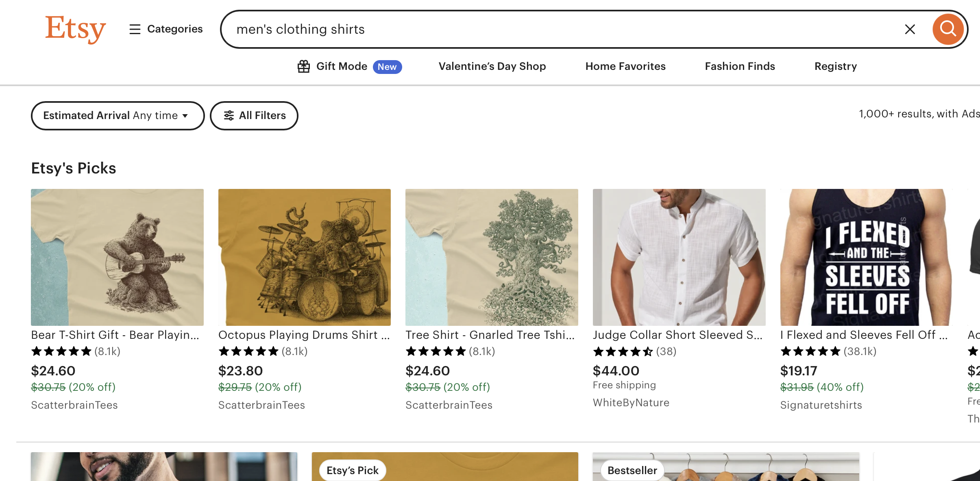
Task: Expand Estimated Arrival Any time dropdown
Action: 117,116
